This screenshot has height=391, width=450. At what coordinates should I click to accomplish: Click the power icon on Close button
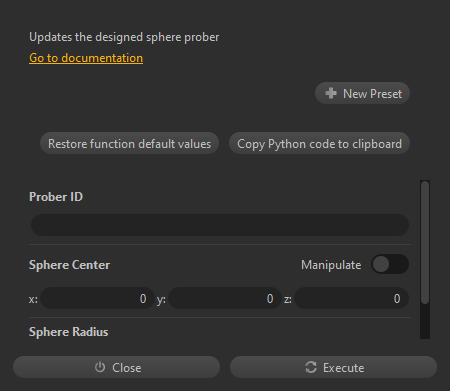click(100, 367)
